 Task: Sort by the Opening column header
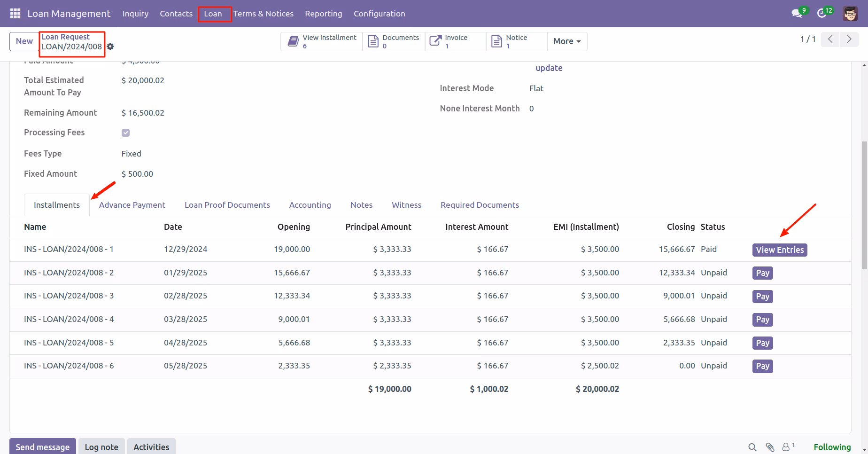pos(294,227)
